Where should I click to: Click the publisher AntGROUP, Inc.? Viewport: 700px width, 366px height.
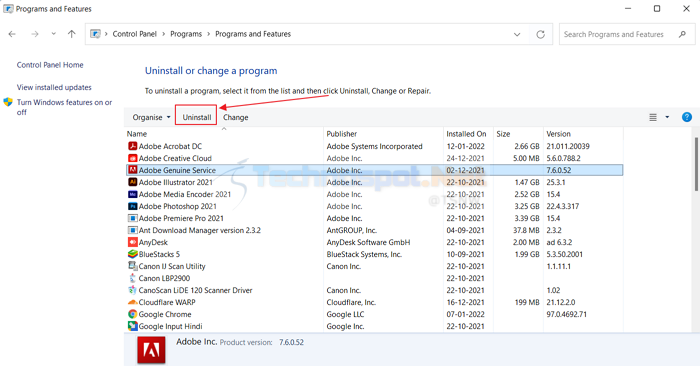click(x=351, y=230)
